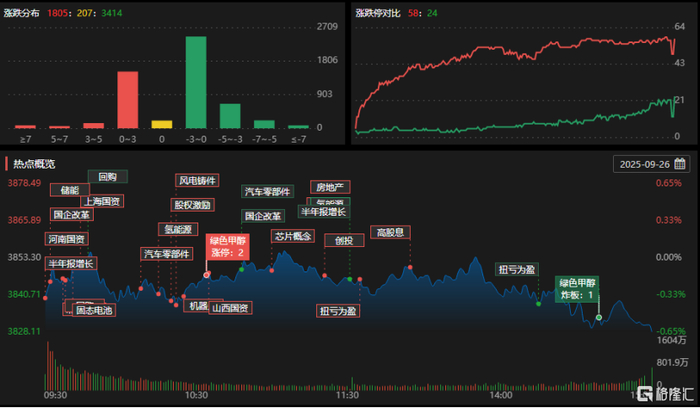
Task: Click the 绿色甲醇 炸板 1 green callout
Action: tap(577, 289)
